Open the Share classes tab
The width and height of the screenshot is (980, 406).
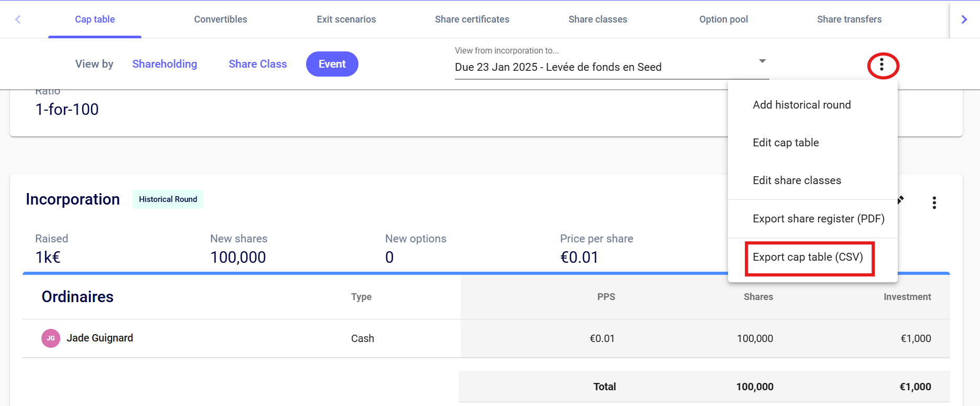tap(597, 19)
